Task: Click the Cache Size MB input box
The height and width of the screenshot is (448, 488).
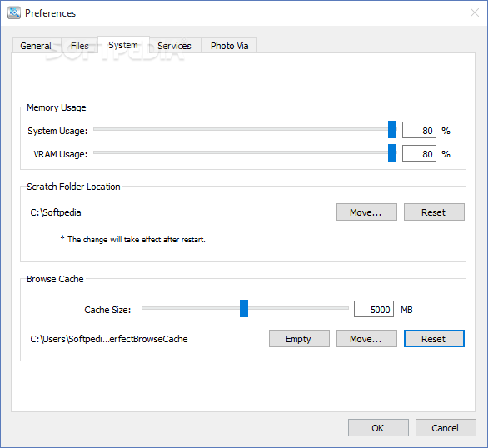Action: click(374, 309)
